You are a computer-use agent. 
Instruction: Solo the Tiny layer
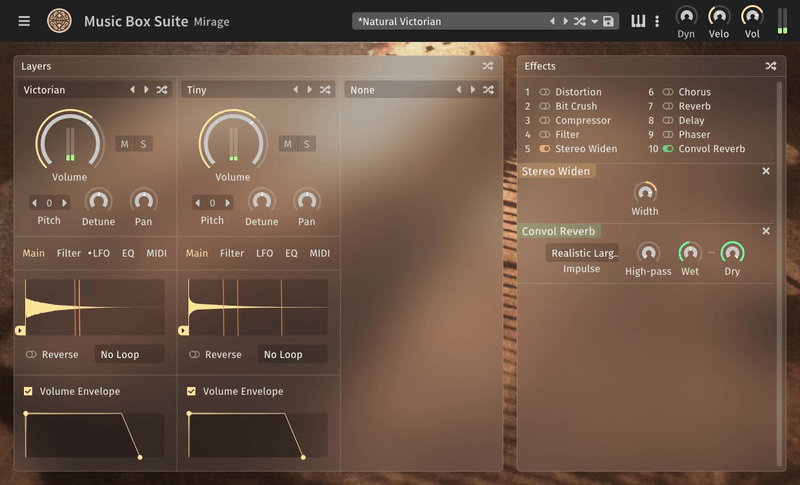[307, 144]
